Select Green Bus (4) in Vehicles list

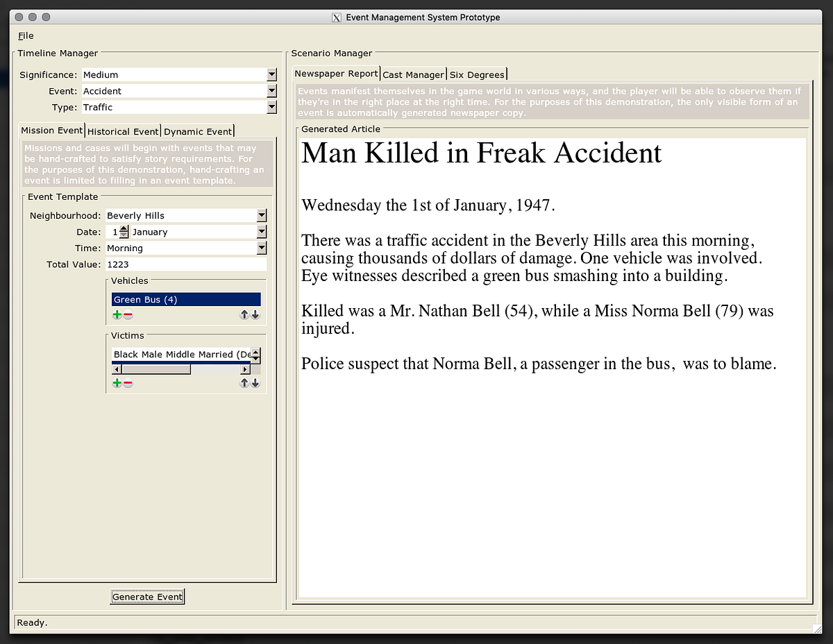tap(186, 300)
